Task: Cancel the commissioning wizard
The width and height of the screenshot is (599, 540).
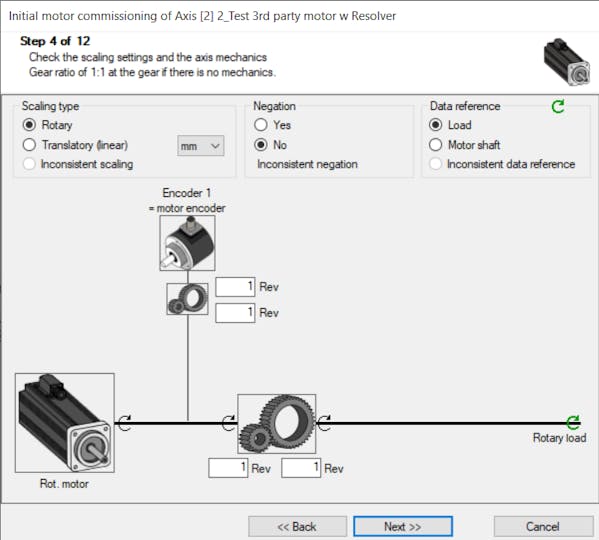Action: point(543,527)
